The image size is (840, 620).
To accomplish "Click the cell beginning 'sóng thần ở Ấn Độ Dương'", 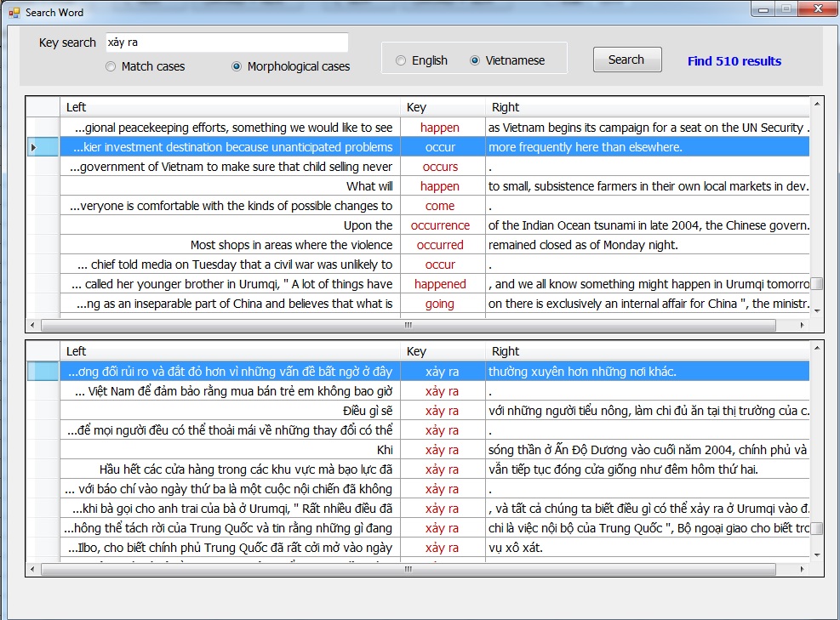I will (x=648, y=450).
